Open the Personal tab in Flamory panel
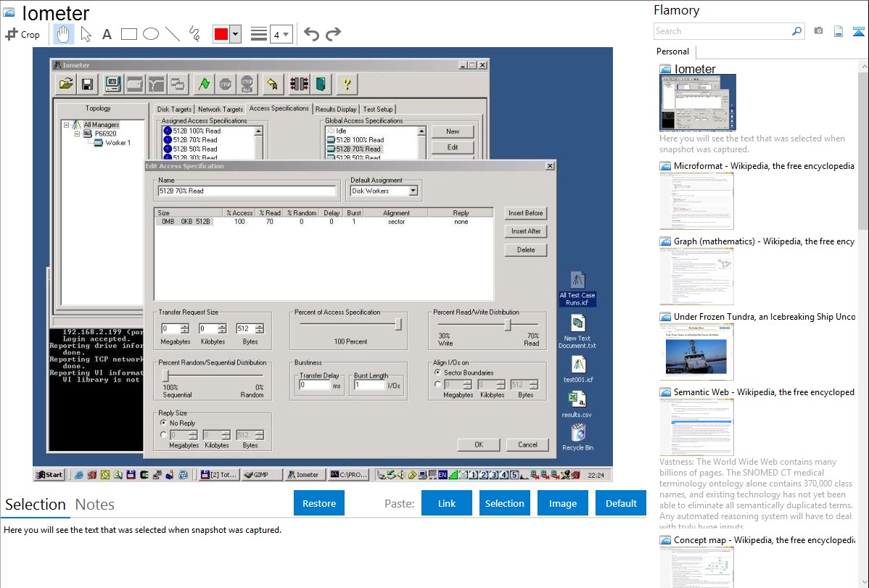The height and width of the screenshot is (588, 869). point(673,51)
